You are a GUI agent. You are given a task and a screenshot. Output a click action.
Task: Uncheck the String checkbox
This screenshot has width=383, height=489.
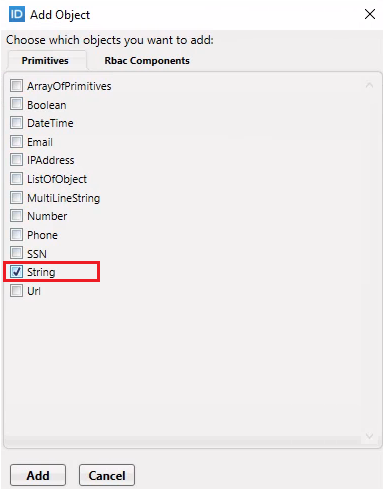pos(16,272)
